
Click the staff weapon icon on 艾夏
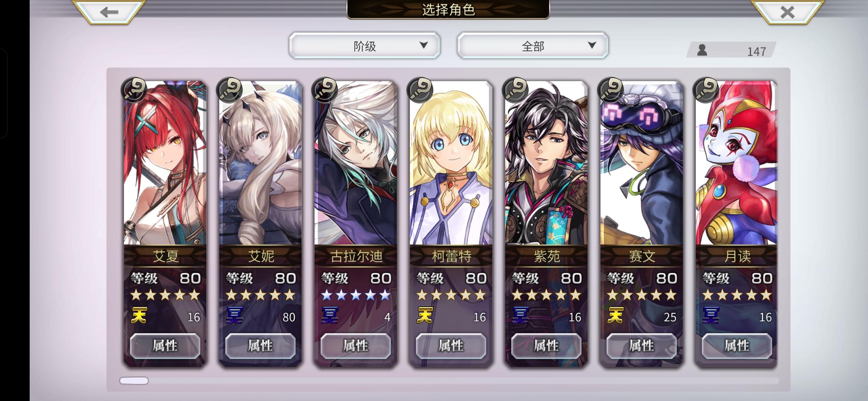click(x=134, y=90)
